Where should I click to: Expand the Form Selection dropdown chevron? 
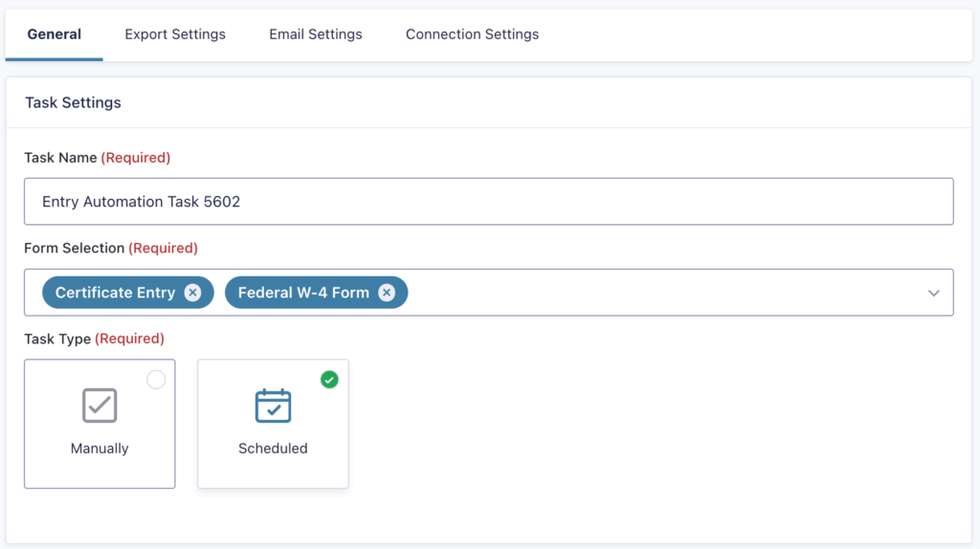click(934, 293)
